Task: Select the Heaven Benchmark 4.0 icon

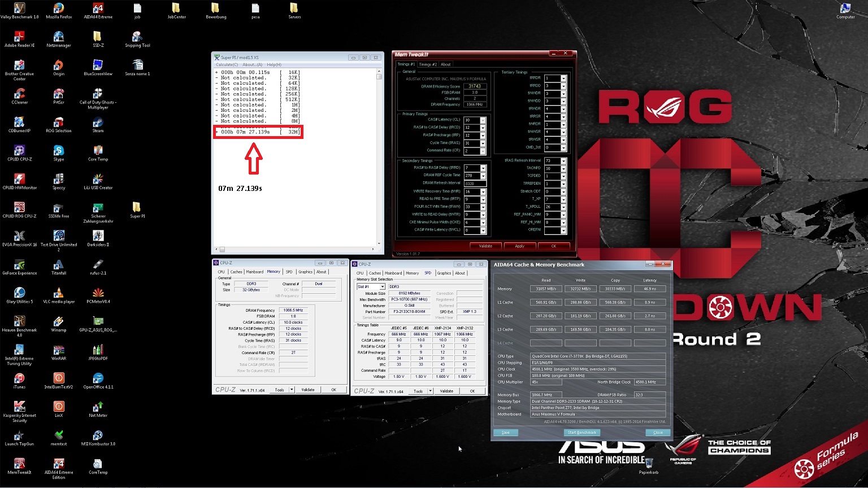Action: (x=19, y=326)
